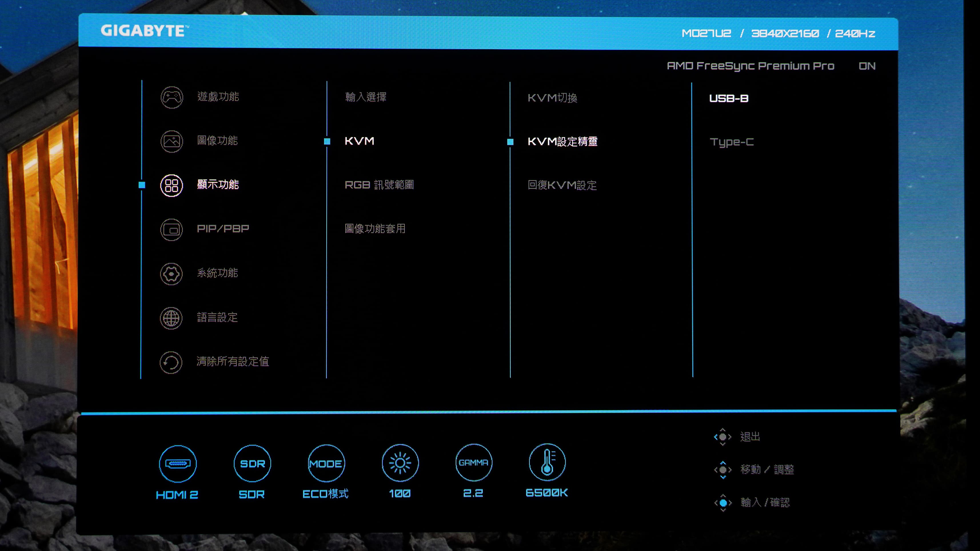Screen dimensions: 980x551
Task: Click the AMD FreeSync Premium Pro ON status
Action: [867, 66]
